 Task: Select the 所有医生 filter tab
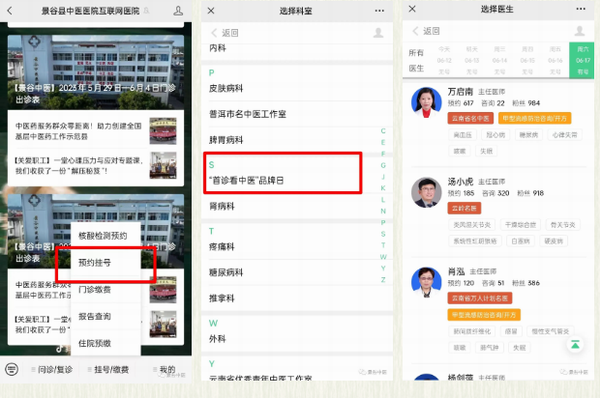click(x=416, y=60)
